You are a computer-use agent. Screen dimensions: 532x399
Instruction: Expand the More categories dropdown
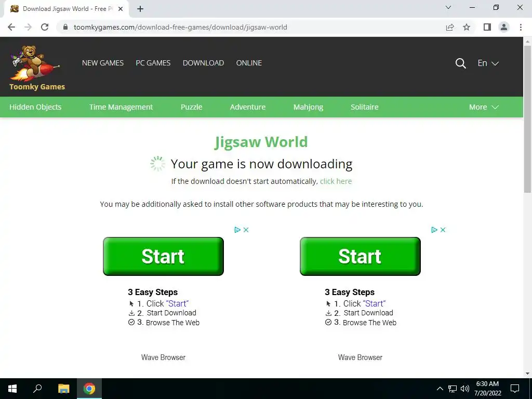pos(484,107)
